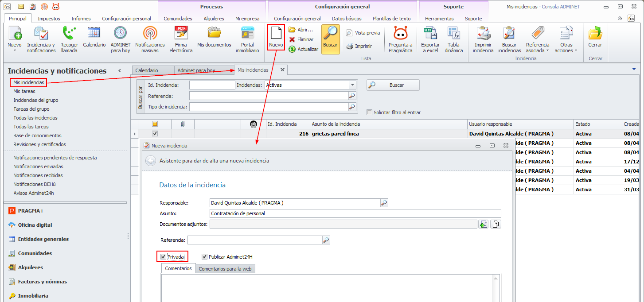Open Todas las incidencias in sidebar
This screenshot has width=644, height=302.
click(35, 118)
